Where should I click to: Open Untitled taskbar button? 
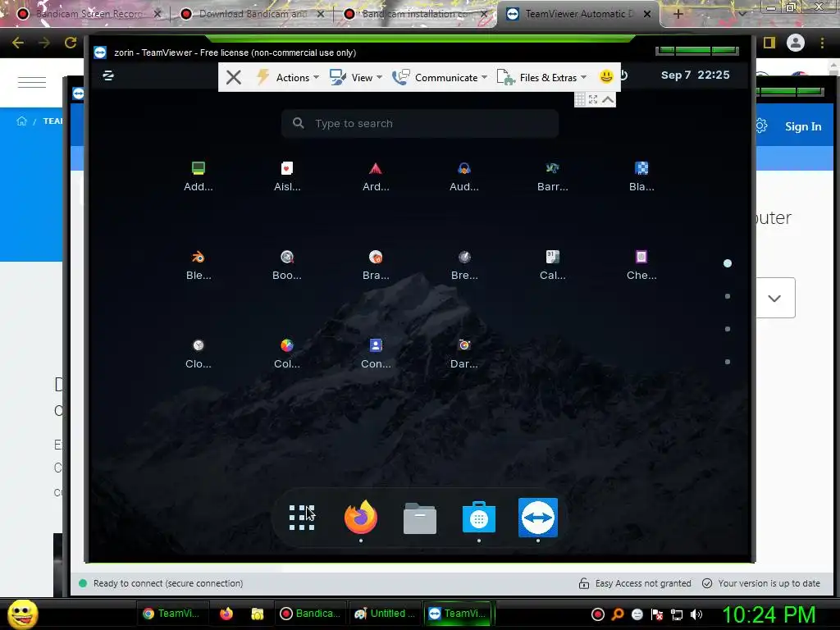coord(385,614)
